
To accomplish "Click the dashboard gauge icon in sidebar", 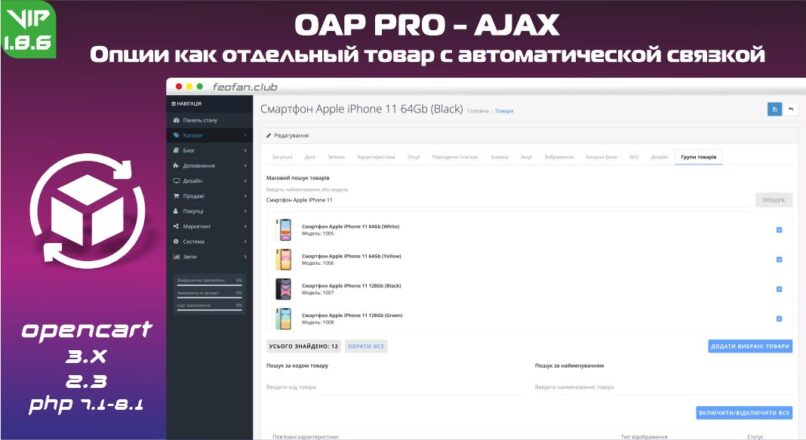I will click(176, 120).
